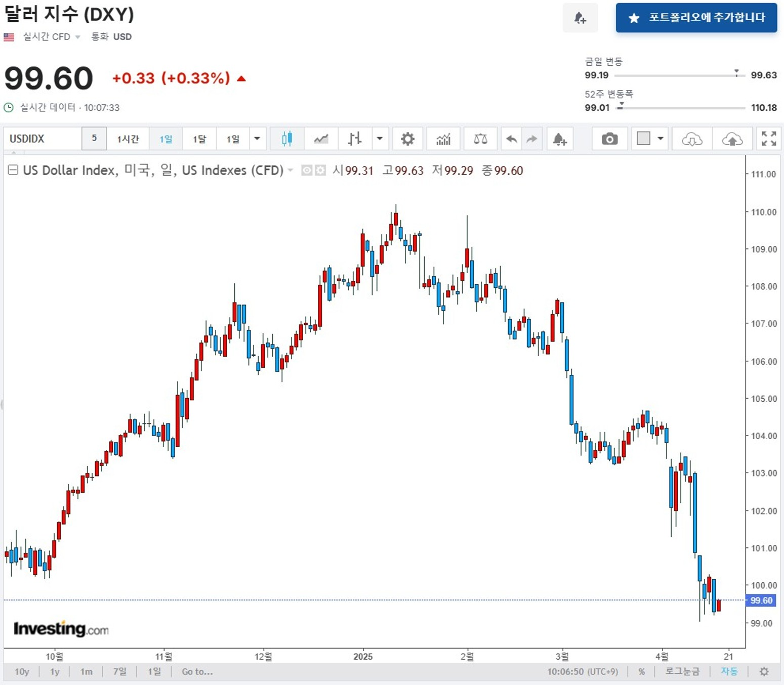Select the bar chart style icon
The image size is (784, 685).
click(x=355, y=139)
